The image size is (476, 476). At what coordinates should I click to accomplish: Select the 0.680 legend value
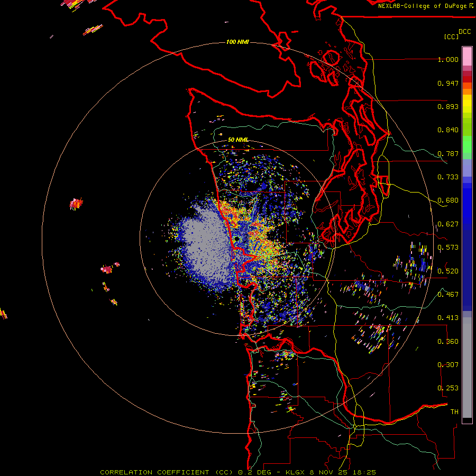coord(448,200)
